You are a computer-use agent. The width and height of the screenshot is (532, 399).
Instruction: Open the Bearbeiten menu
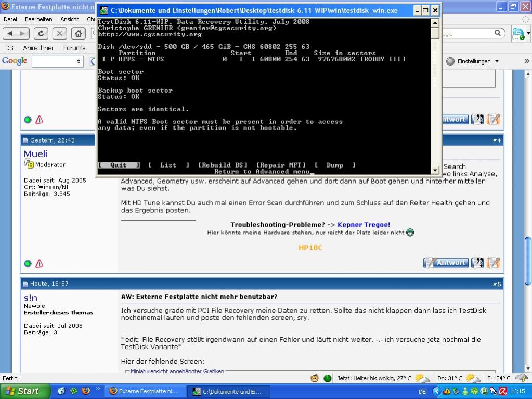click(38, 19)
